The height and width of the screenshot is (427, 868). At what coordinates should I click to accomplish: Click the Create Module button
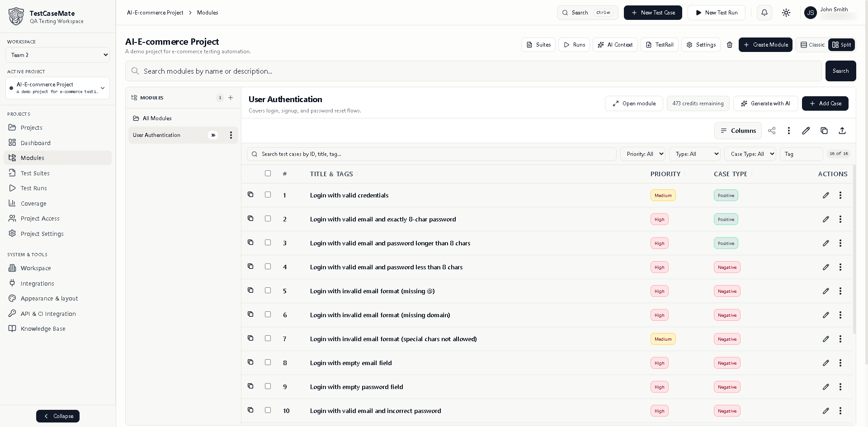pos(765,45)
